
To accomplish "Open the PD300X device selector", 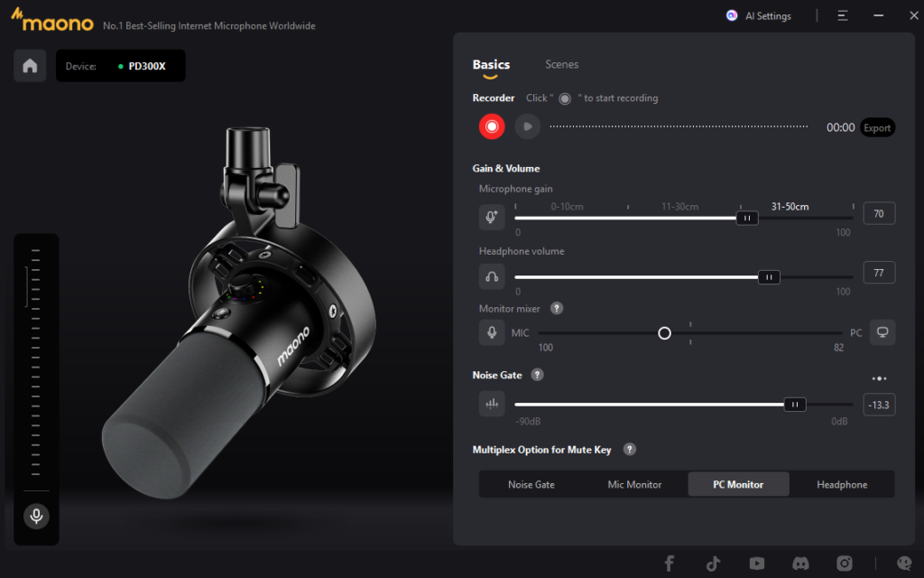I will [121, 66].
